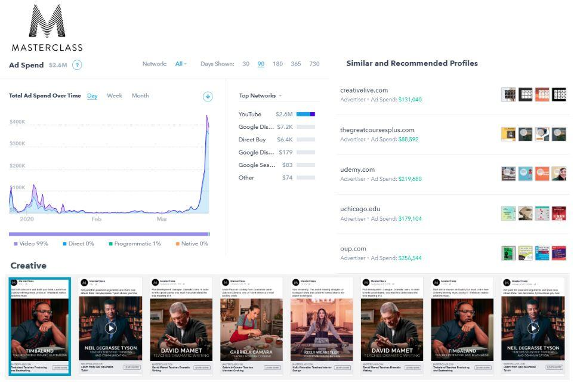577x392 pixels.
Task: Select the 90 days shown option
Action: (x=261, y=64)
